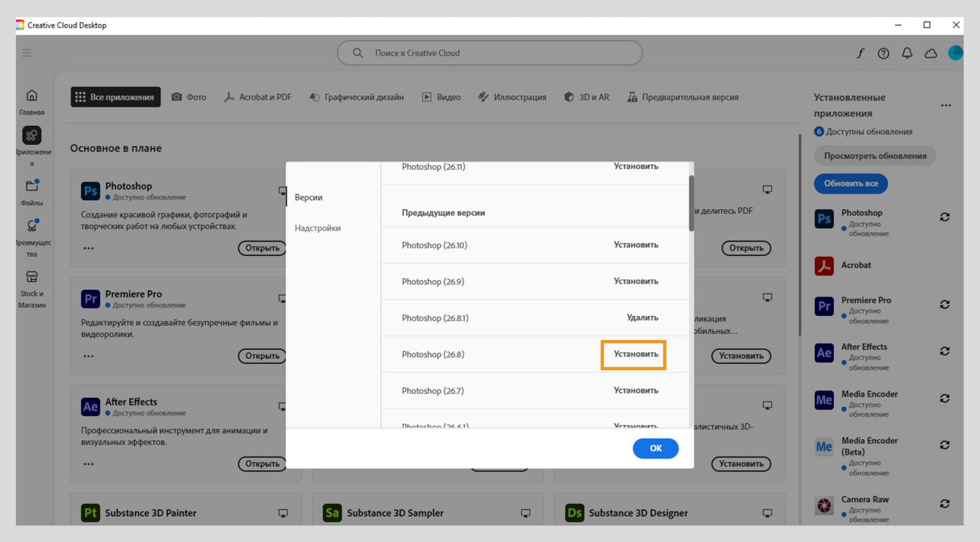Screen dimensions: 980x542
Task: Click desktop monitor icon on Substance 3D Designer card
Action: (x=767, y=513)
